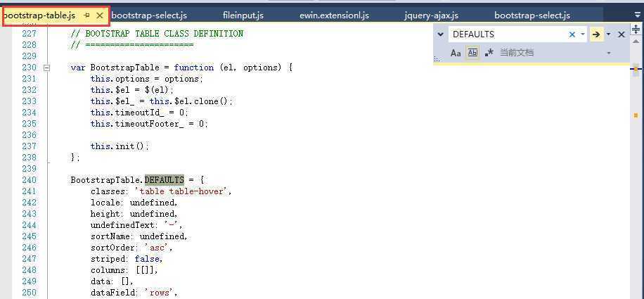Click the 'height: undefined,' line
This screenshot has height=299, width=644.
(x=134, y=214)
